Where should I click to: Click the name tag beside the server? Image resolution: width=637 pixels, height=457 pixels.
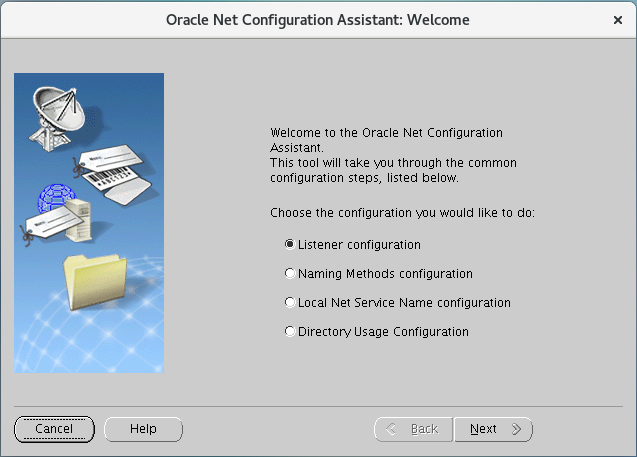pyautogui.click(x=53, y=224)
